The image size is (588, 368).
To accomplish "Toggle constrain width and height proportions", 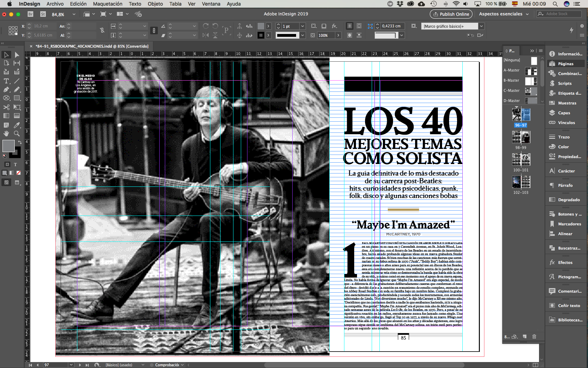I will pos(102,30).
